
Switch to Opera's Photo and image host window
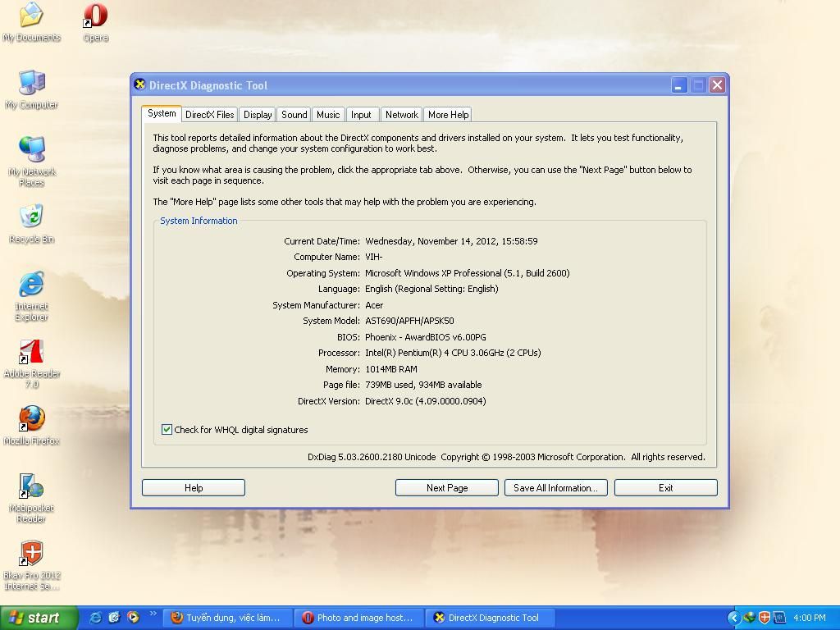[x=360, y=618]
